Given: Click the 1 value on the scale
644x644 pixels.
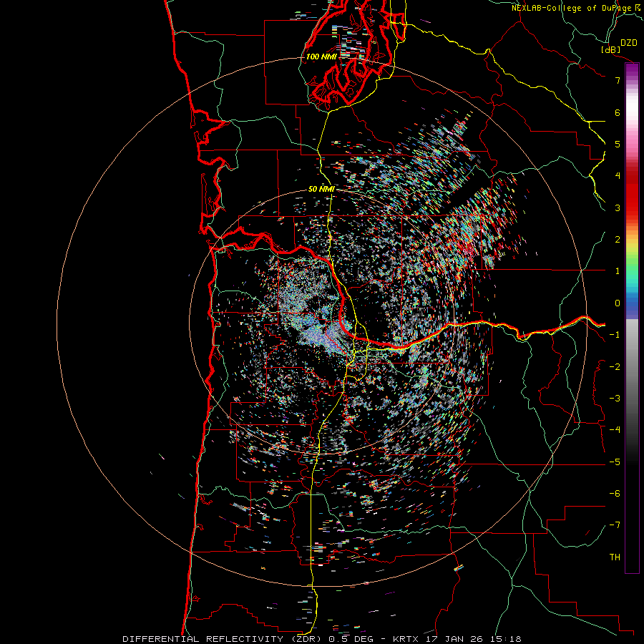Looking at the screenshot, I should [x=618, y=271].
